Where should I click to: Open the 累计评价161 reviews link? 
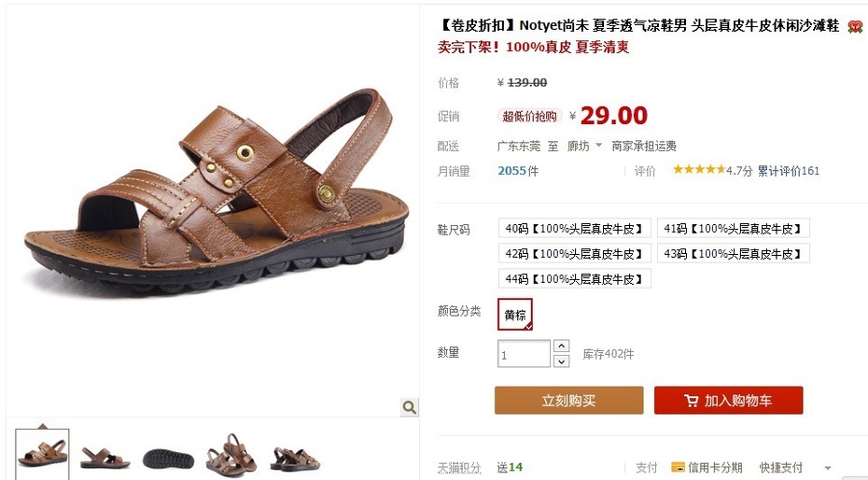(x=789, y=171)
